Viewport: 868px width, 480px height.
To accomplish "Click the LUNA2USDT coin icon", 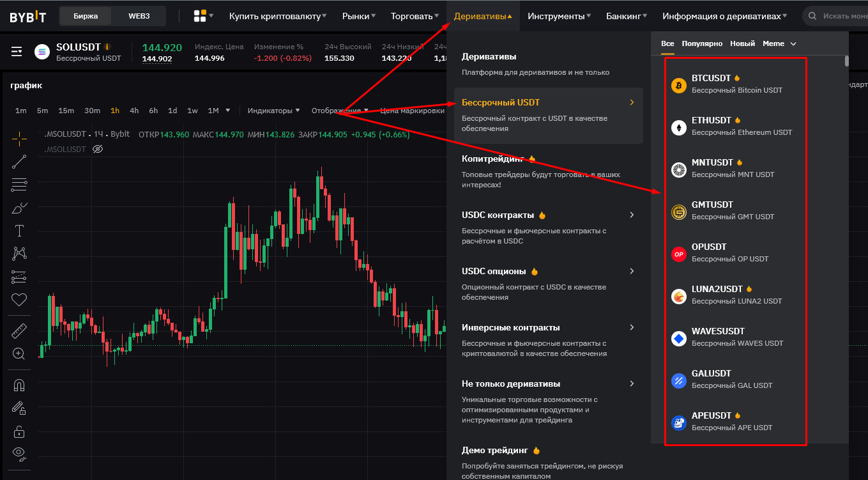I will [x=679, y=296].
